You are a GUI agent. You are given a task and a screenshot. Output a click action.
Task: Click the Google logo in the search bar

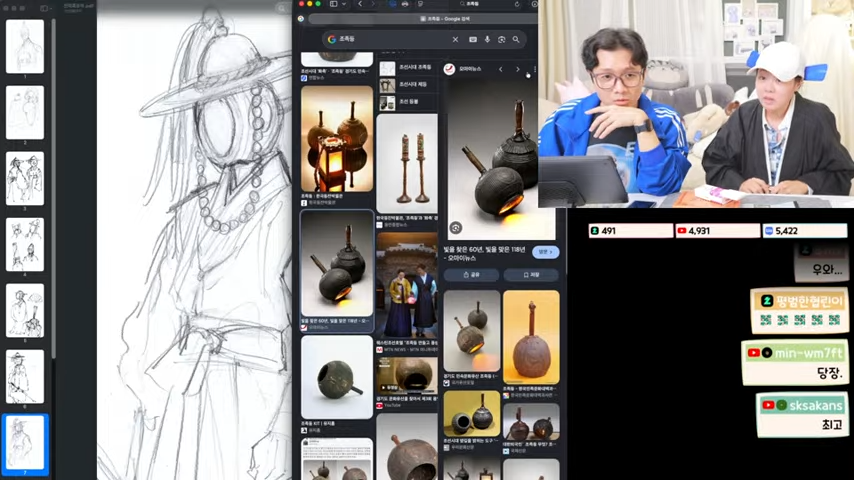pos(331,39)
